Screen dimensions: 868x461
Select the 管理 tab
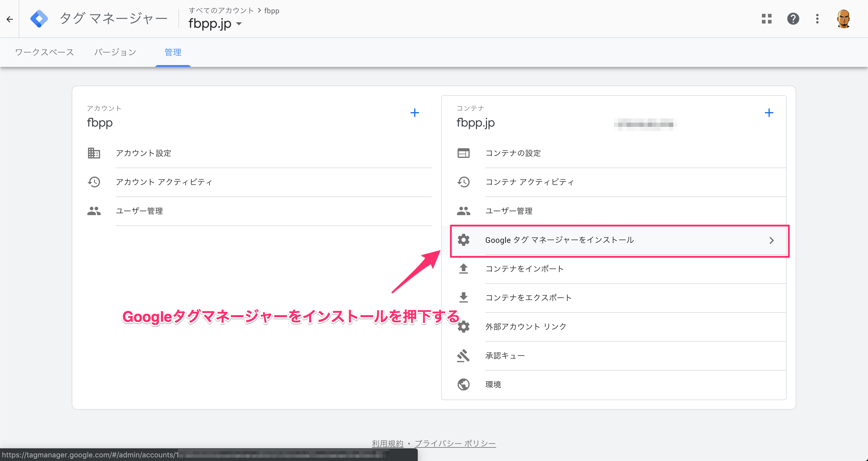coord(173,52)
